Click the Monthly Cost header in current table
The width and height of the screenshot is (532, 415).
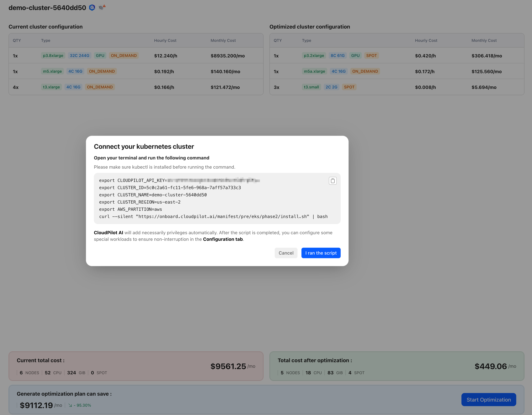(223, 40)
